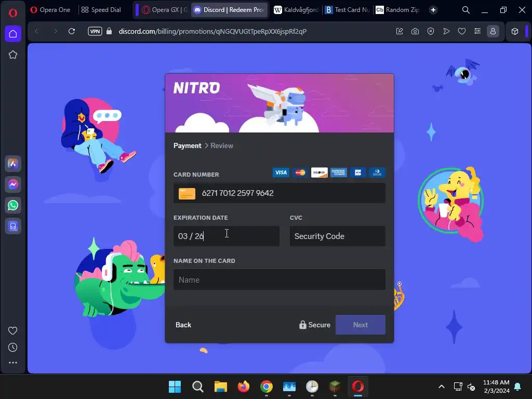Open Windows taskbar Search
The image size is (532, 399).
pyautogui.click(x=198, y=387)
